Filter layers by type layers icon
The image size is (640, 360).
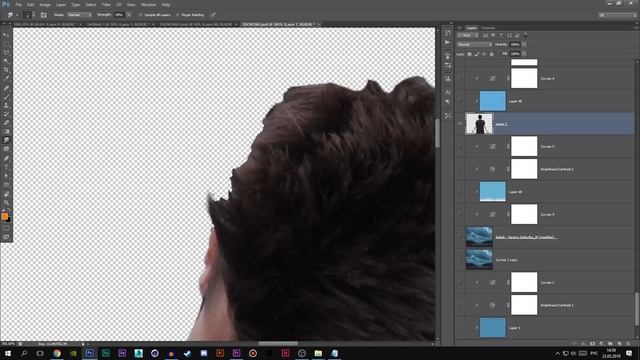tap(502, 36)
